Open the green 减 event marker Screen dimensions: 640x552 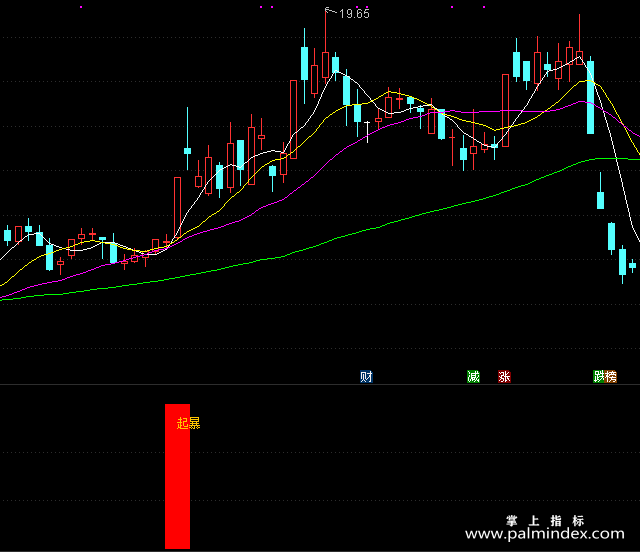point(473,376)
